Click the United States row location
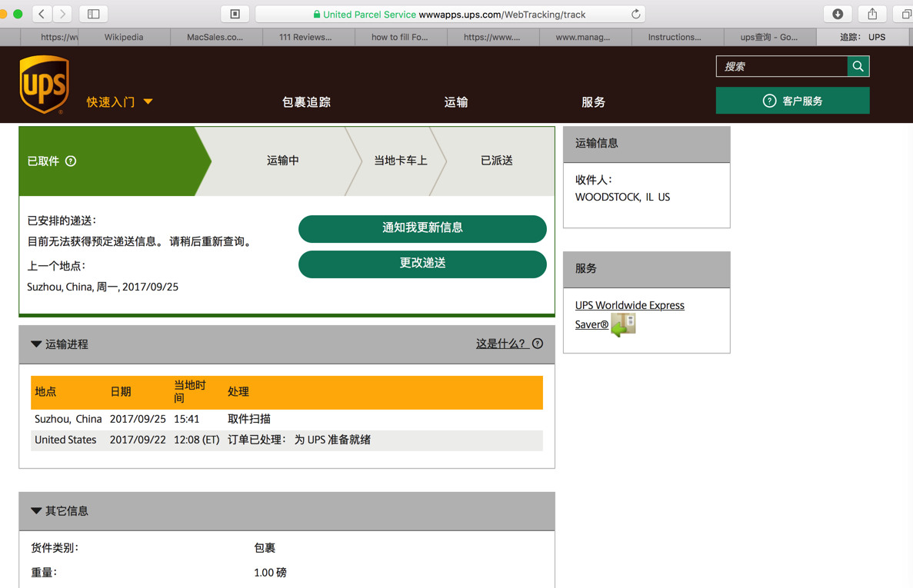 tap(65, 440)
